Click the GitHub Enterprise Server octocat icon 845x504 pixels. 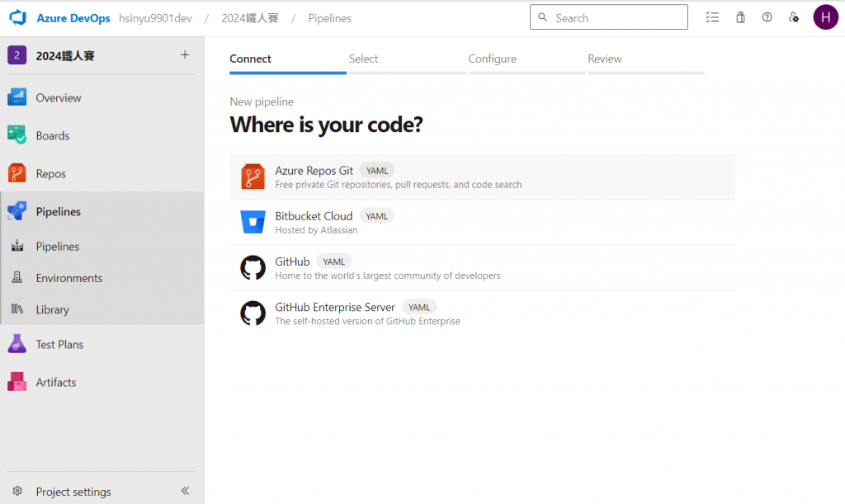253,313
